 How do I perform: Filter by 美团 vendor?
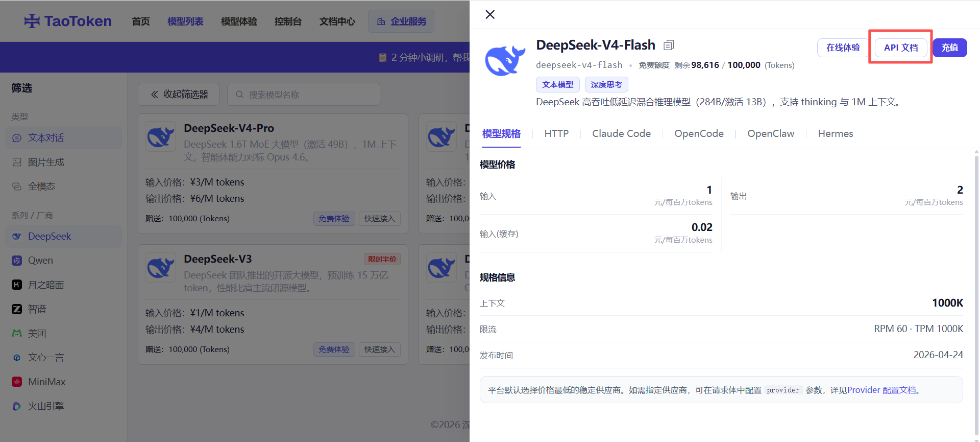click(x=64, y=333)
